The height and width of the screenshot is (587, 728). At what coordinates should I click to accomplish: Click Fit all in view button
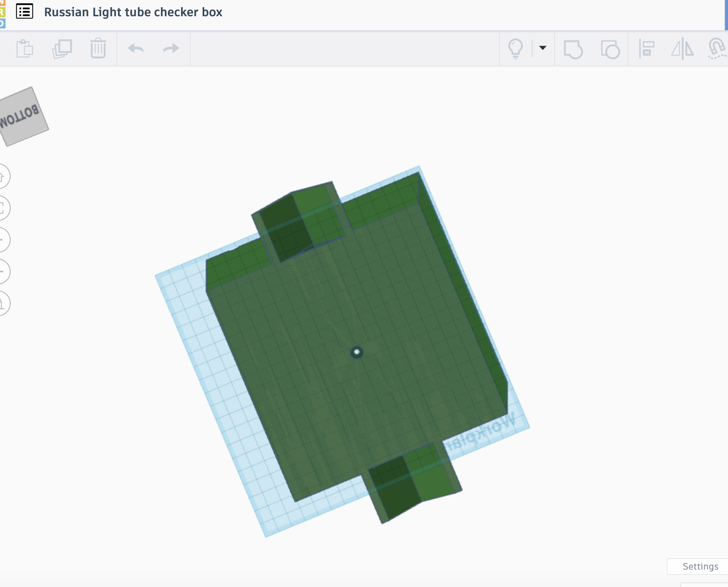click(3, 208)
